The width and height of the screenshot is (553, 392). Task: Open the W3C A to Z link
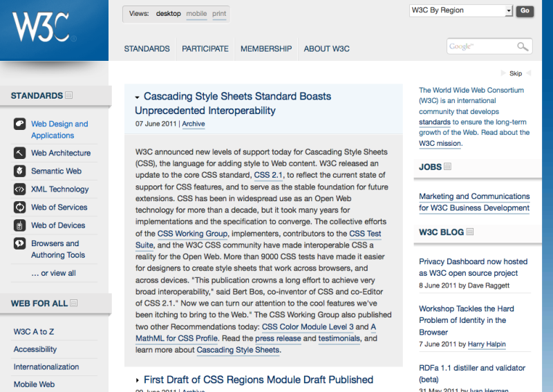(33, 332)
